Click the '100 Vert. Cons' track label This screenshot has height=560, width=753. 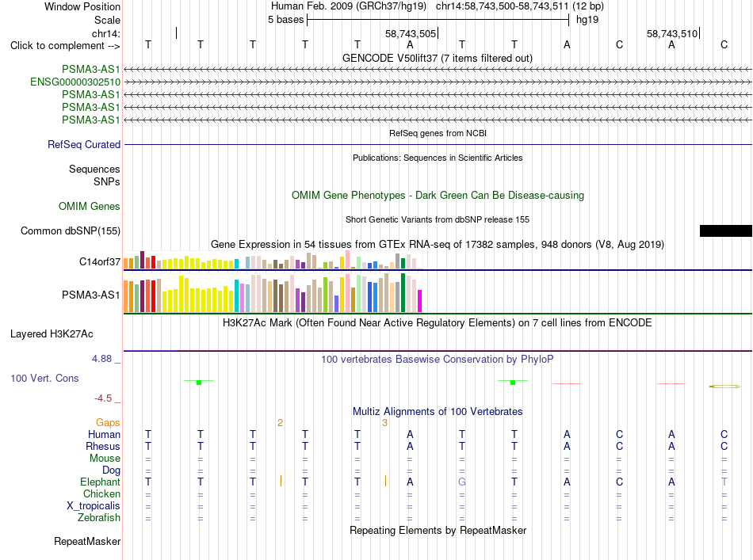point(44,378)
